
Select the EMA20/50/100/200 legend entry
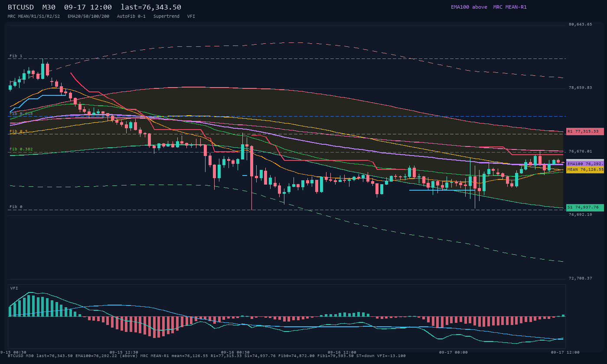tap(88, 16)
